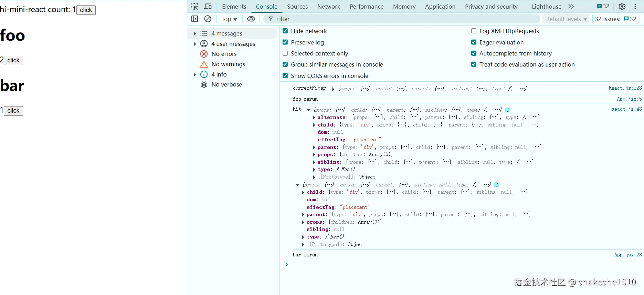The image size is (644, 295).
Task: Open DevTools settings gear
Action: pos(622,7)
